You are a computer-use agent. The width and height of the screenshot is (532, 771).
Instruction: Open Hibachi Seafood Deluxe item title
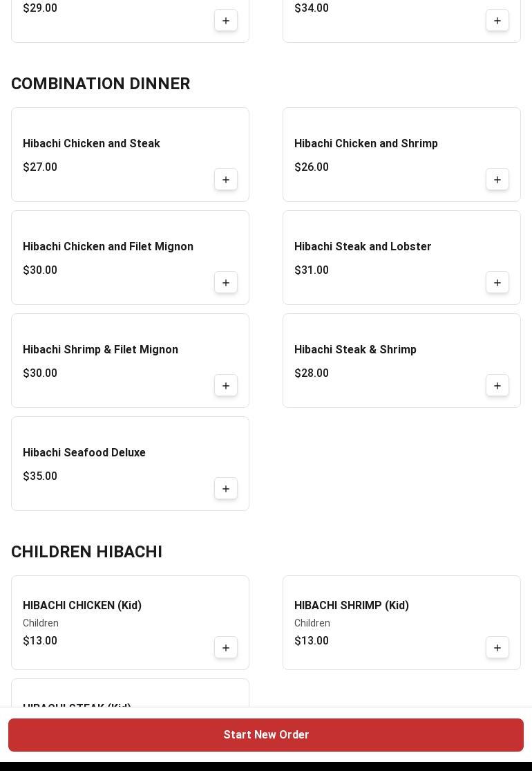point(84,452)
